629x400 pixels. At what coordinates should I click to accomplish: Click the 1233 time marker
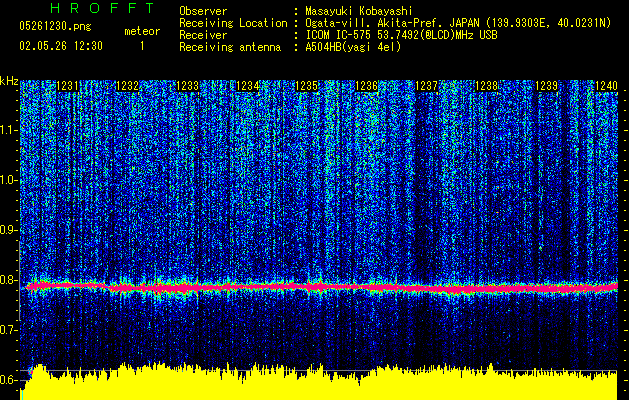[187, 86]
